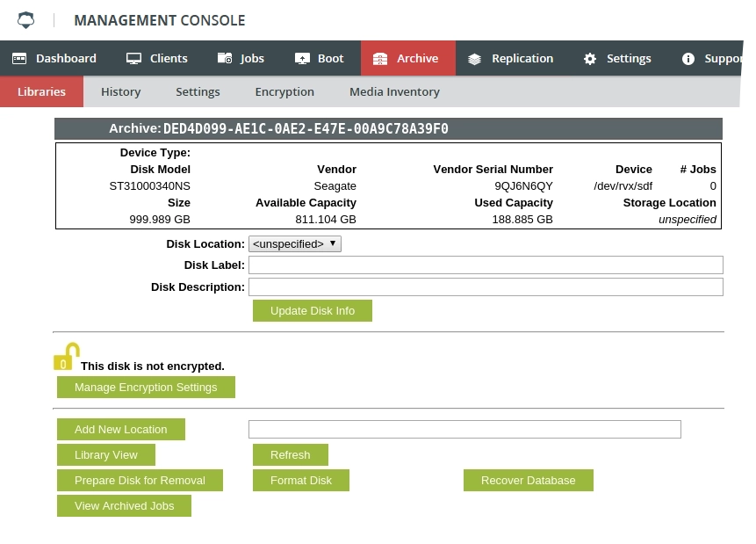Click Prepare Disk for Removal button
Image resolution: width=756 pixels, height=544 pixels.
pyautogui.click(x=140, y=480)
